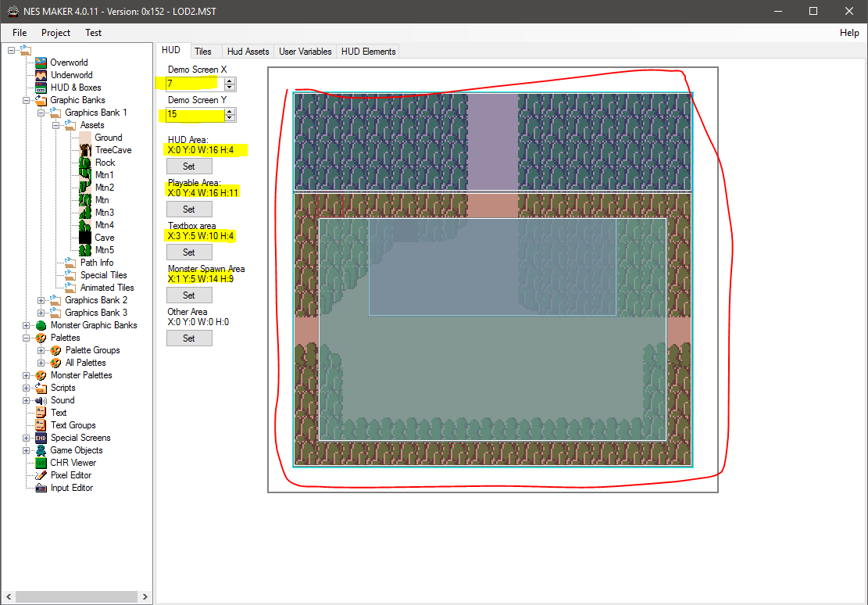
Task: Click right arrow of tree horizontal scrollbar
Action: (145, 596)
